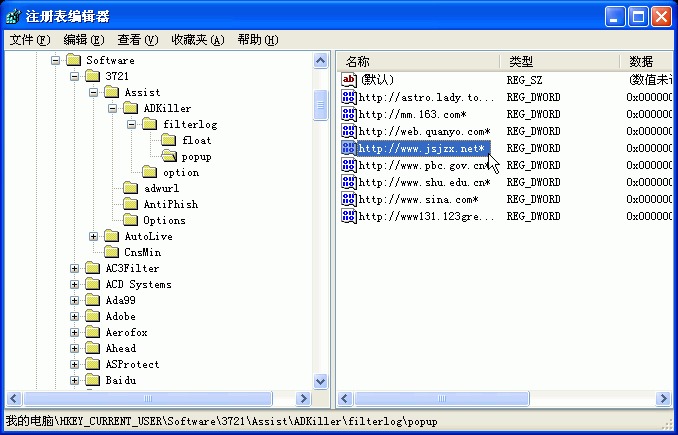This screenshot has width=678, height=435.
Task: Click tree pane vertical scroll down arrow
Action: 320,381
